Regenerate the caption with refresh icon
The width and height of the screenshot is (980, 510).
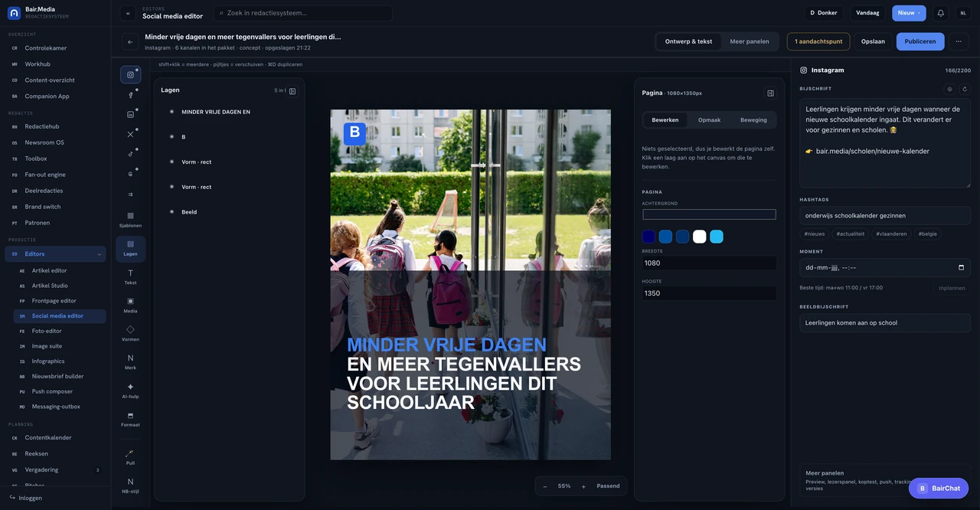965,89
